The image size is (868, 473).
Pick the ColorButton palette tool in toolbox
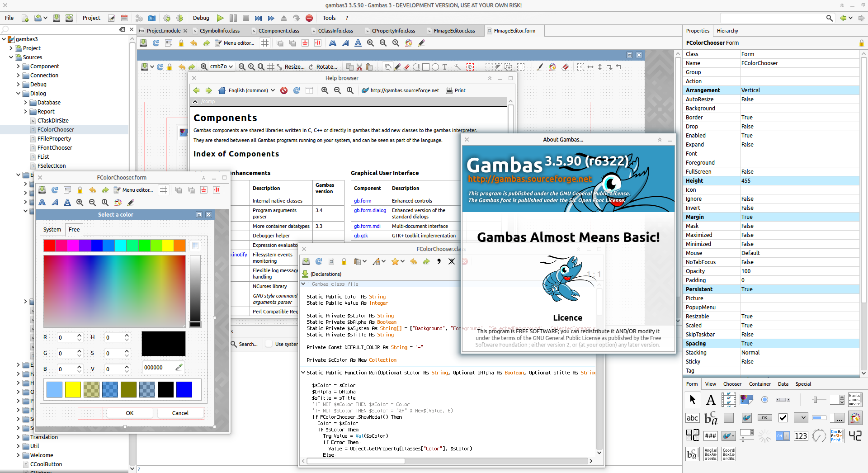pos(855,418)
